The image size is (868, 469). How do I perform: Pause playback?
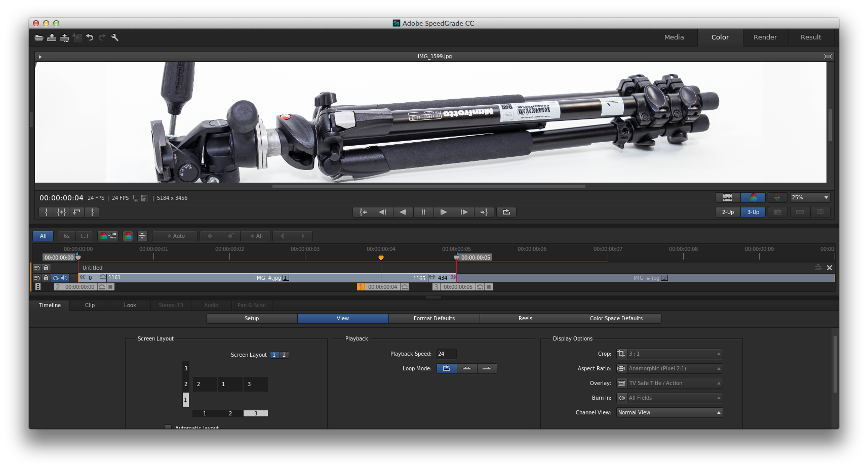(x=423, y=212)
